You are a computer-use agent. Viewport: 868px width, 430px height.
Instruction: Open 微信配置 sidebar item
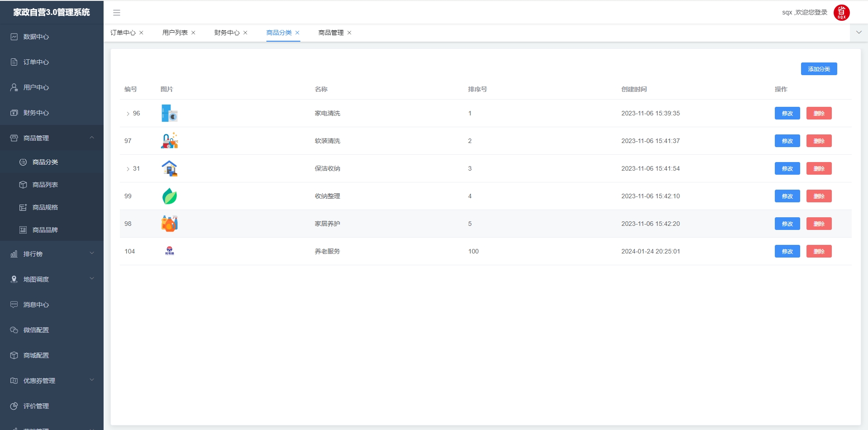pos(36,330)
